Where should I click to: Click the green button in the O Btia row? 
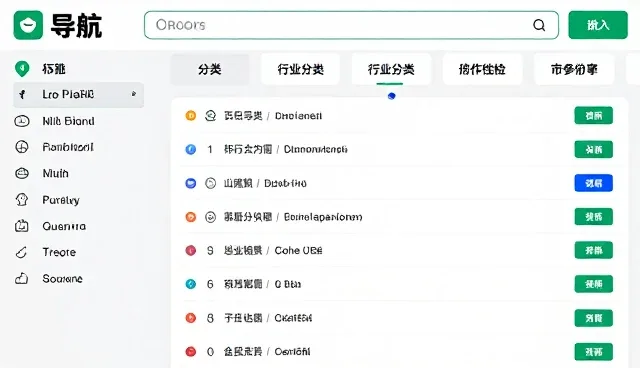point(593,284)
